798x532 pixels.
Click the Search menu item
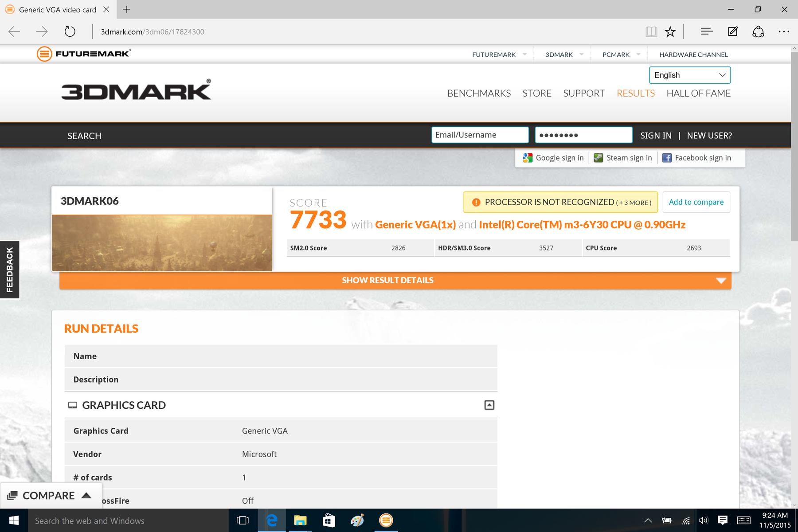coord(84,136)
